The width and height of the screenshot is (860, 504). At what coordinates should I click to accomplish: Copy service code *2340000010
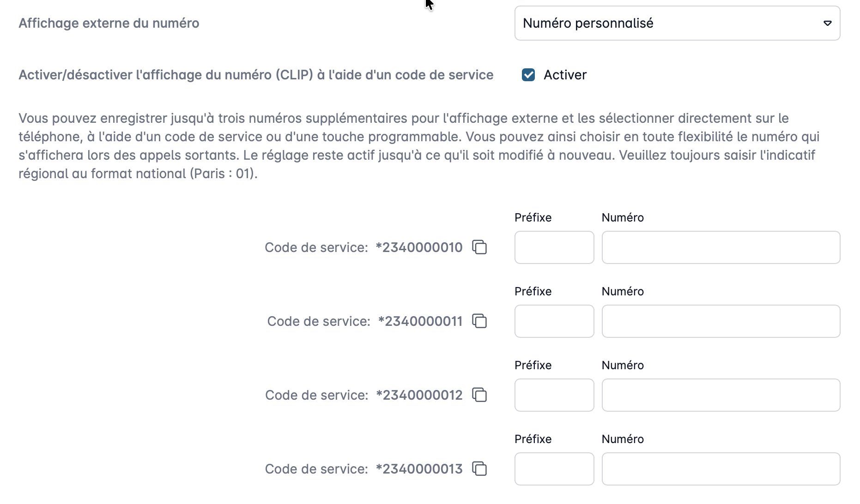pos(479,247)
